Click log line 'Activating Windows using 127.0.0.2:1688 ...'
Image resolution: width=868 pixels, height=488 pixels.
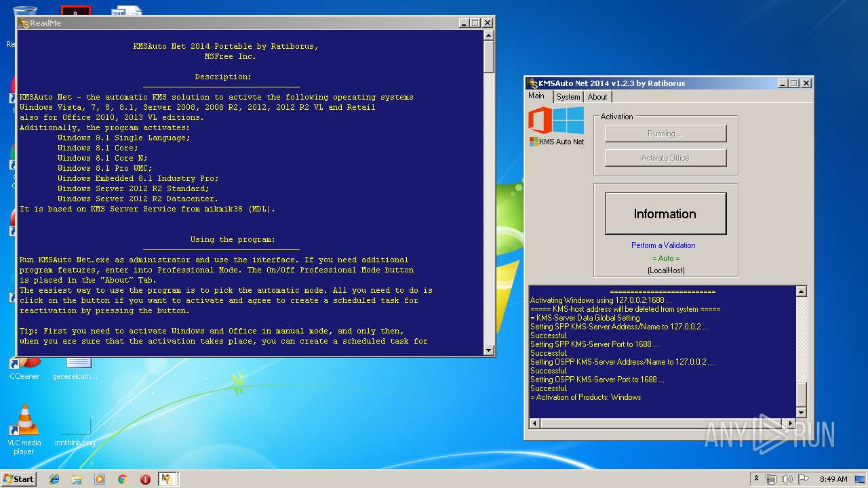[601, 300]
